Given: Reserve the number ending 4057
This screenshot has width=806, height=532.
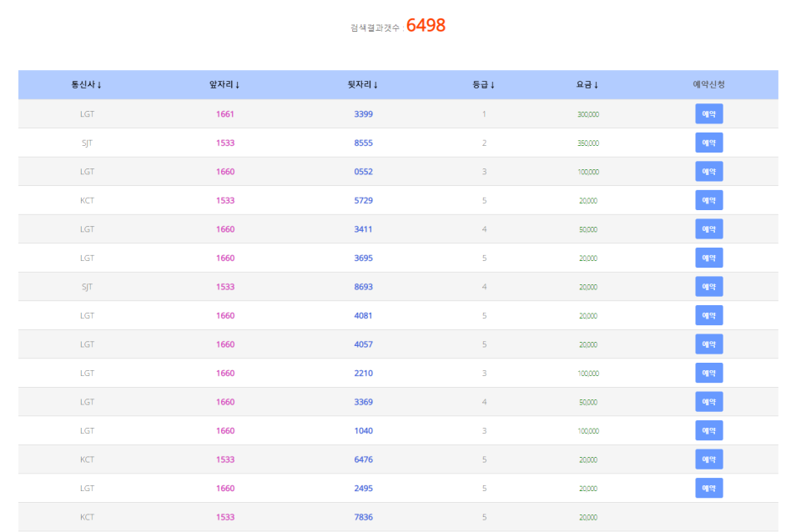Looking at the screenshot, I should pyautogui.click(x=708, y=344).
